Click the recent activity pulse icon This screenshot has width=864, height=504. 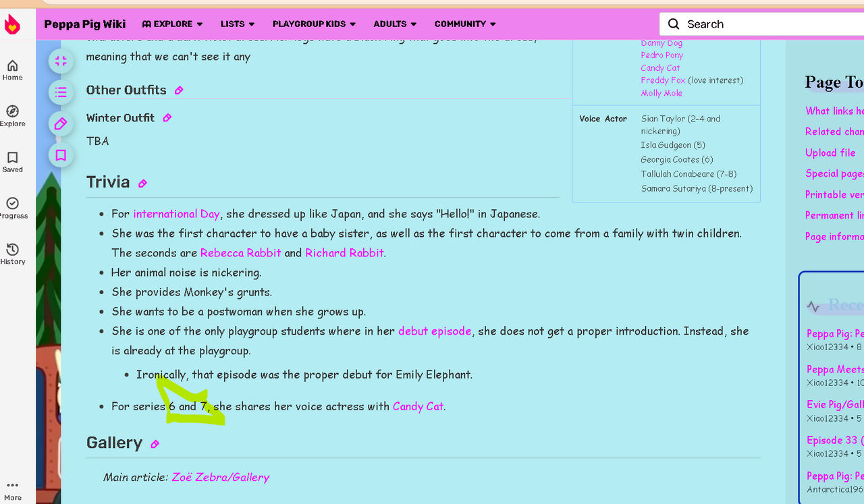click(813, 307)
